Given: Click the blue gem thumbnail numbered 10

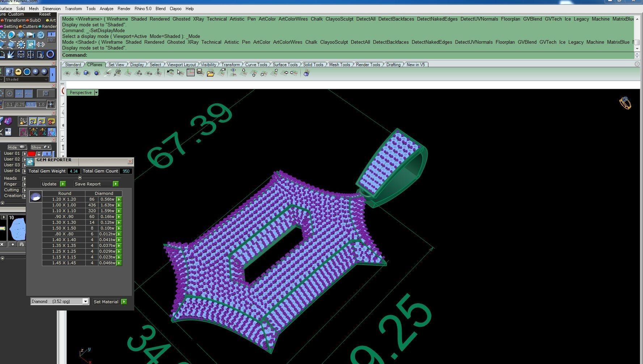Looking at the screenshot, I should pyautogui.click(x=17, y=228).
